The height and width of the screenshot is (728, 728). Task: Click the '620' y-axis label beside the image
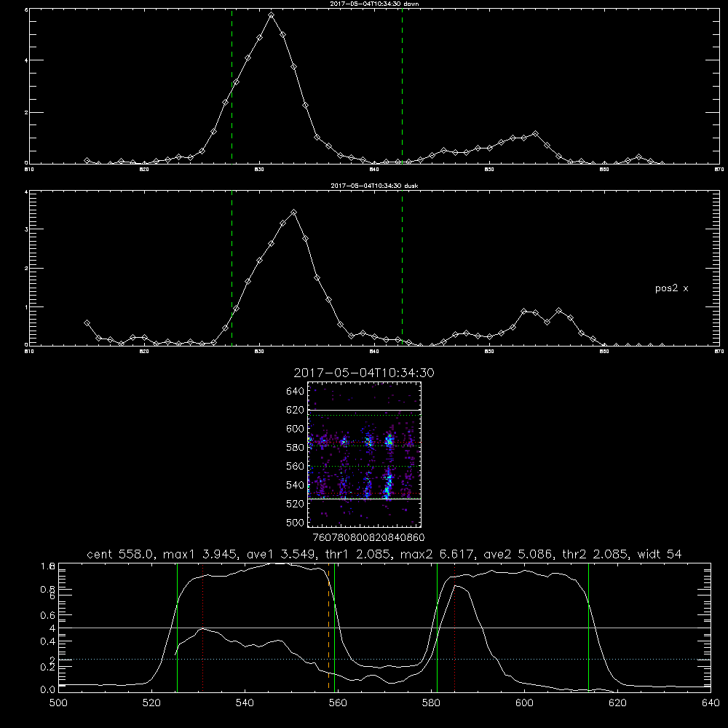295,410
